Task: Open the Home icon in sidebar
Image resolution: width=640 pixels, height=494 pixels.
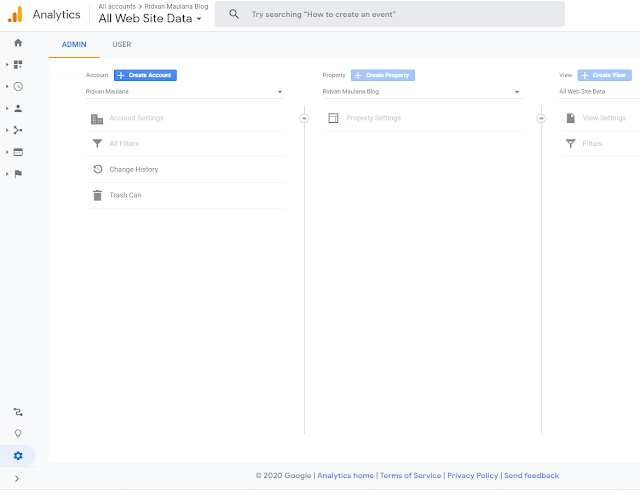Action: coord(18,42)
